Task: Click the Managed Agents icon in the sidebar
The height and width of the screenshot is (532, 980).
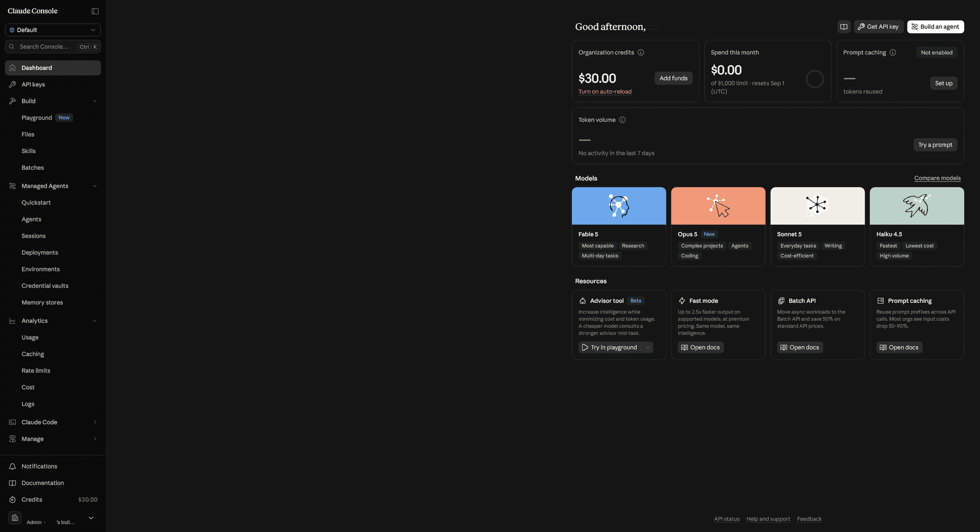Action: (x=13, y=186)
